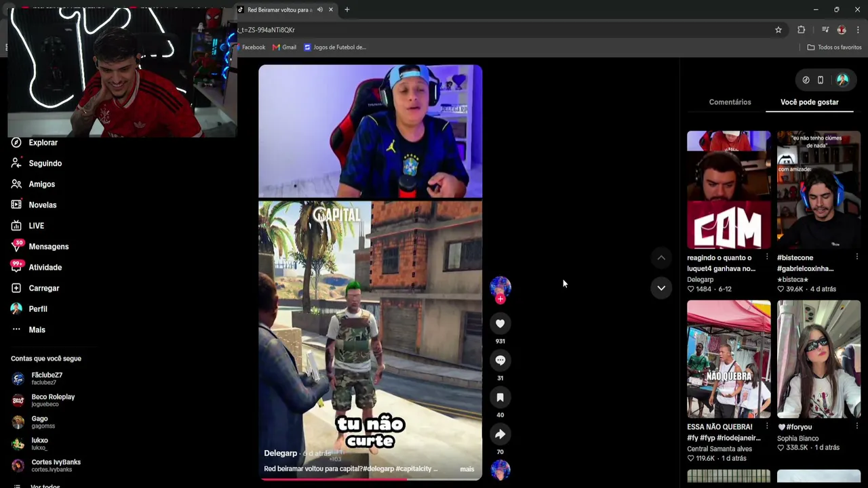Open the Sophia Bianco author link

point(798,439)
